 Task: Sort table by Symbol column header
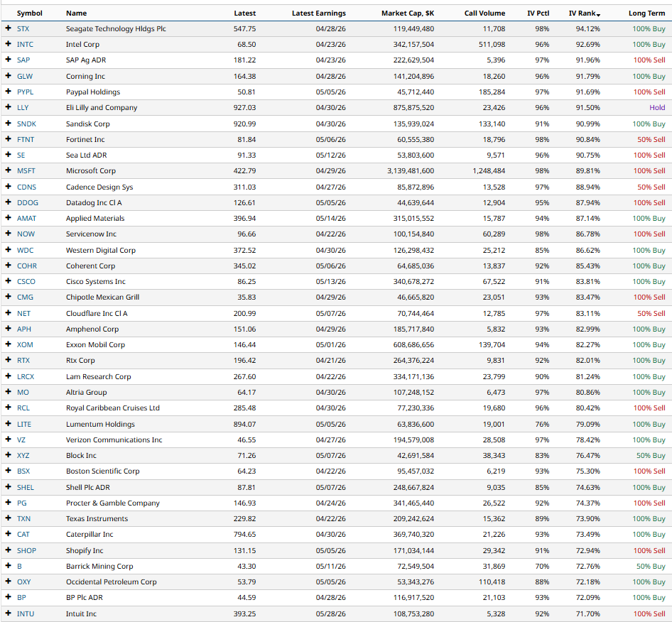(x=30, y=13)
